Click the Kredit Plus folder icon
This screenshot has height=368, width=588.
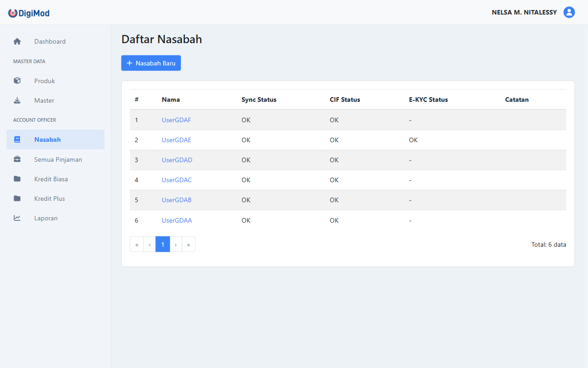(x=17, y=199)
